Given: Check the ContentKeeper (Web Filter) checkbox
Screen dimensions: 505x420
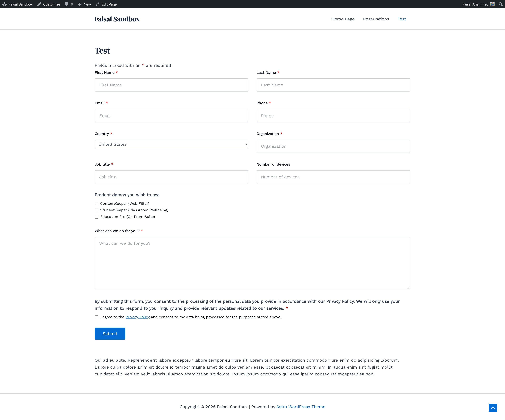Looking at the screenshot, I should click(x=96, y=204).
